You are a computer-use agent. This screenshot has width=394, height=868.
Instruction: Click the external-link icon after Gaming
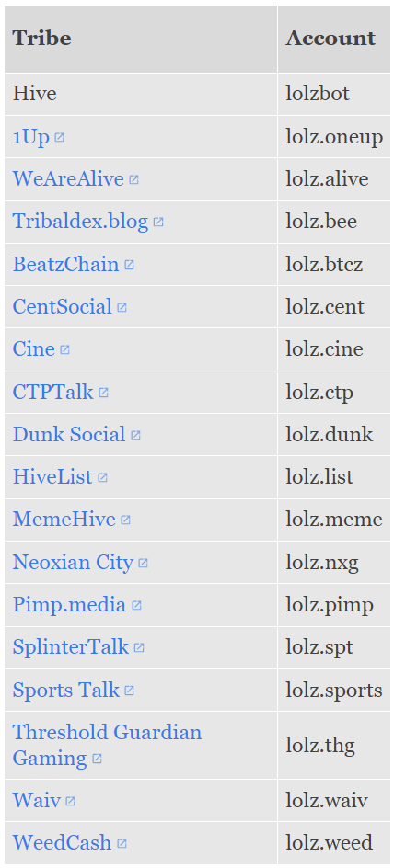[x=97, y=759]
